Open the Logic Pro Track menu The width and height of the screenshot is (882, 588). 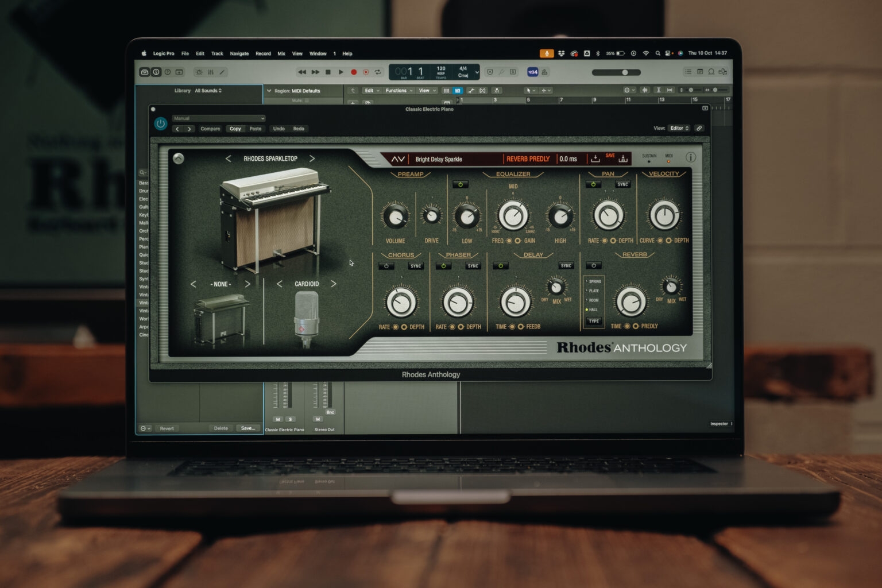216,53
